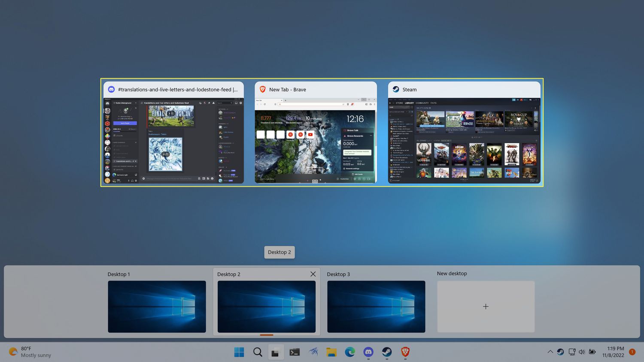
Task: Add a New desktop with plus tile
Action: tap(486, 306)
